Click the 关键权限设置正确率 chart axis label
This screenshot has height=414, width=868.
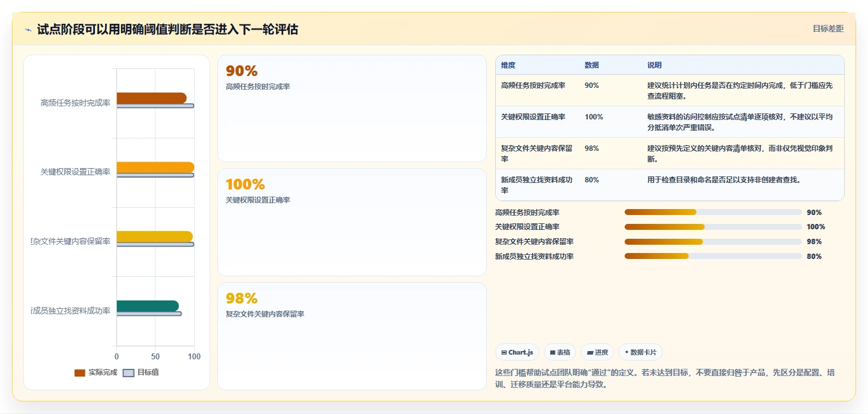click(75, 172)
